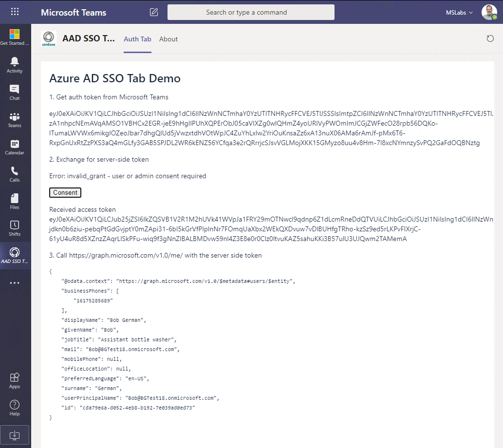The image size is (503, 448).
Task: Switch to the About tab
Action: coord(168,39)
